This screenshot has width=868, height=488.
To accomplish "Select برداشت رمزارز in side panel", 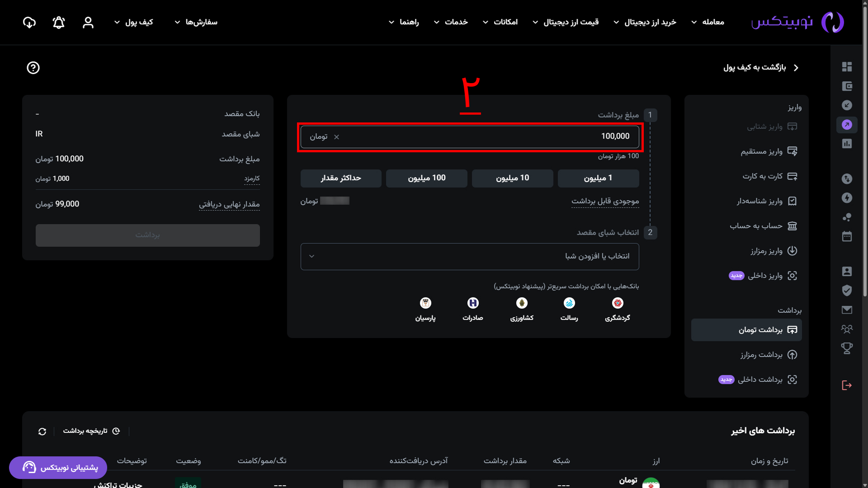I will [761, 355].
